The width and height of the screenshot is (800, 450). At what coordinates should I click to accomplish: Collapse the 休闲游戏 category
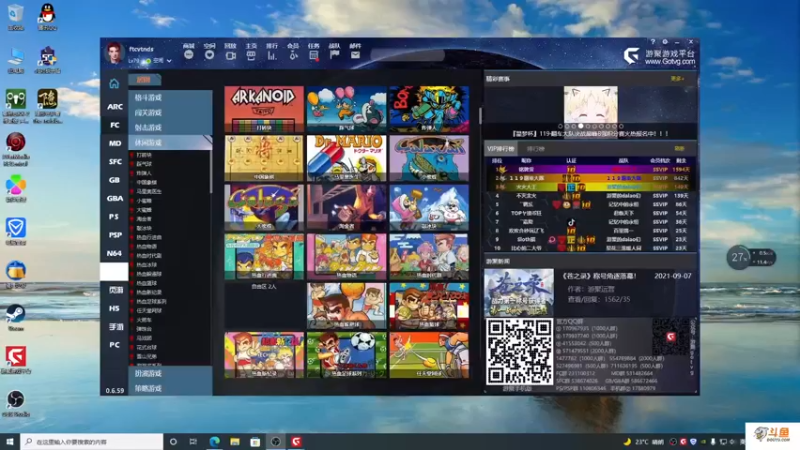pyautogui.click(x=170, y=142)
